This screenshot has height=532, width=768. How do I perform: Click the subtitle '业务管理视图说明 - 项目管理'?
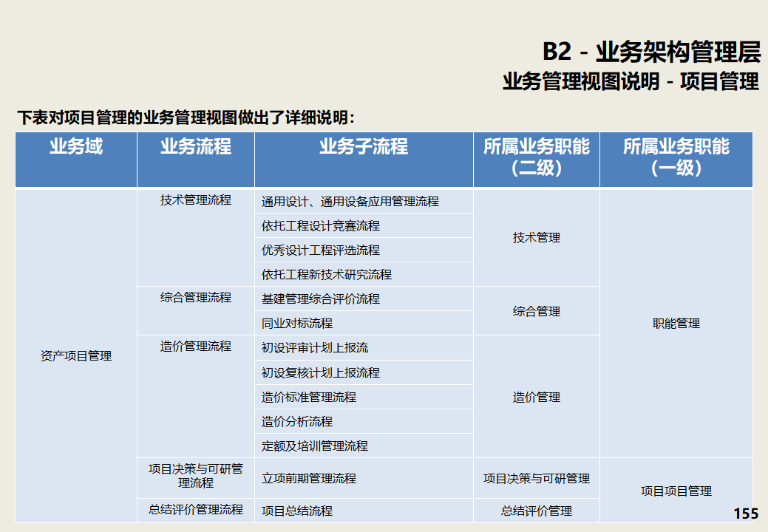631,81
